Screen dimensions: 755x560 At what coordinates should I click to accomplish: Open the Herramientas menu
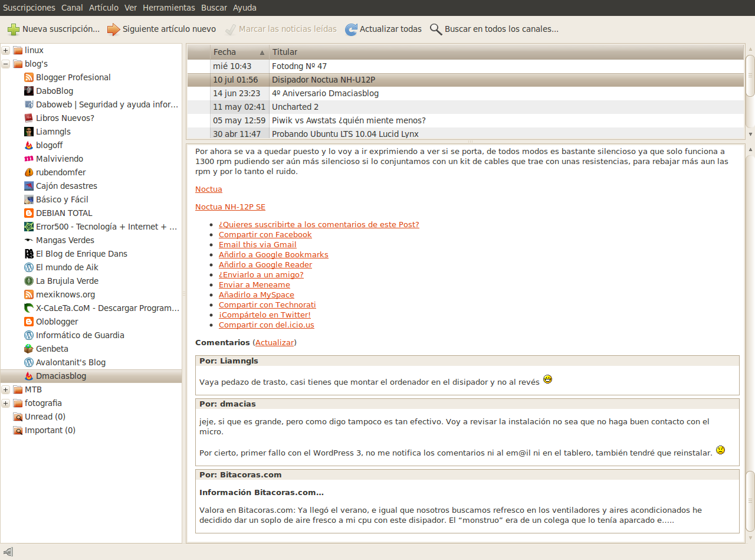coord(169,8)
